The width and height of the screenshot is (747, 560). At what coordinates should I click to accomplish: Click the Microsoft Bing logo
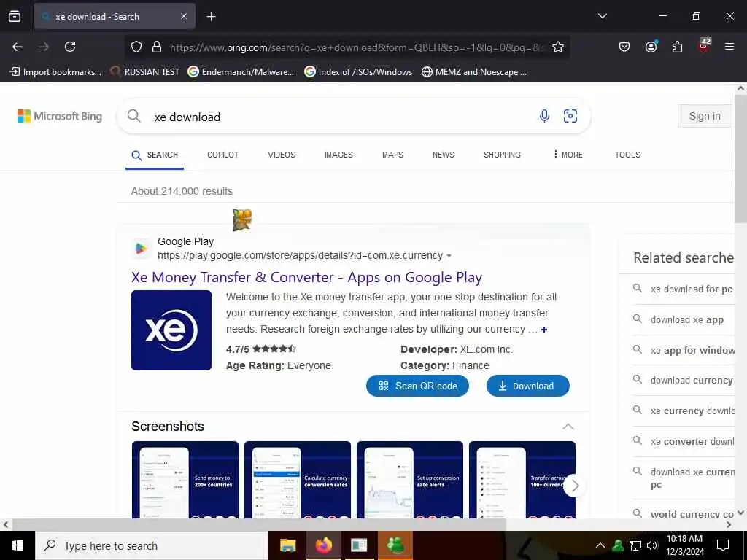(x=60, y=116)
